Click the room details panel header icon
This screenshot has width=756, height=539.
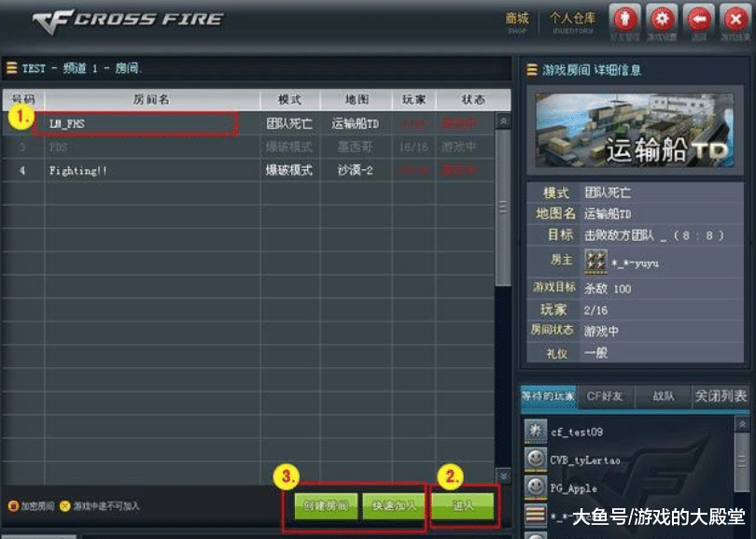pos(532,70)
